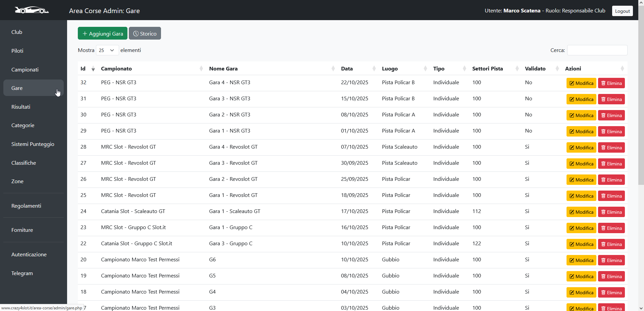This screenshot has width=644, height=311.
Task: Click trash icon beside Gara 1 - Revoslot GT
Action: click(x=603, y=196)
